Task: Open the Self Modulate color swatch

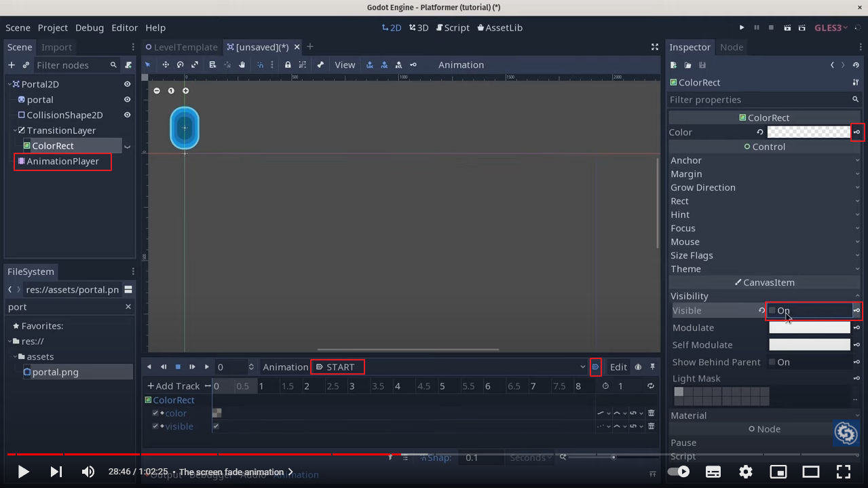Action: [810, 345]
